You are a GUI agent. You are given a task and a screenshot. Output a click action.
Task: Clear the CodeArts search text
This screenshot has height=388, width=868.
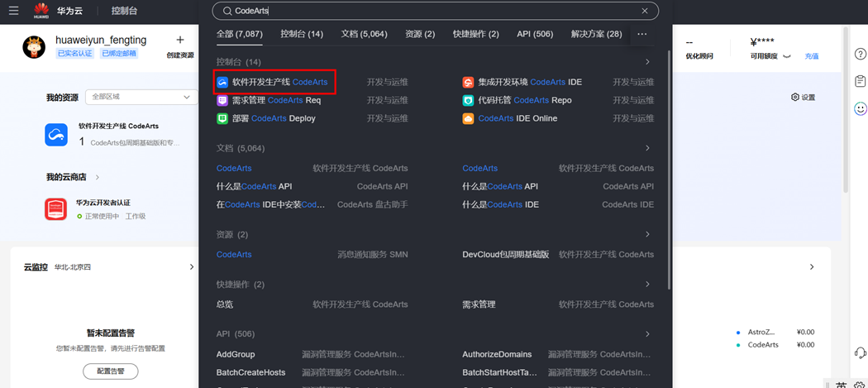[644, 11]
